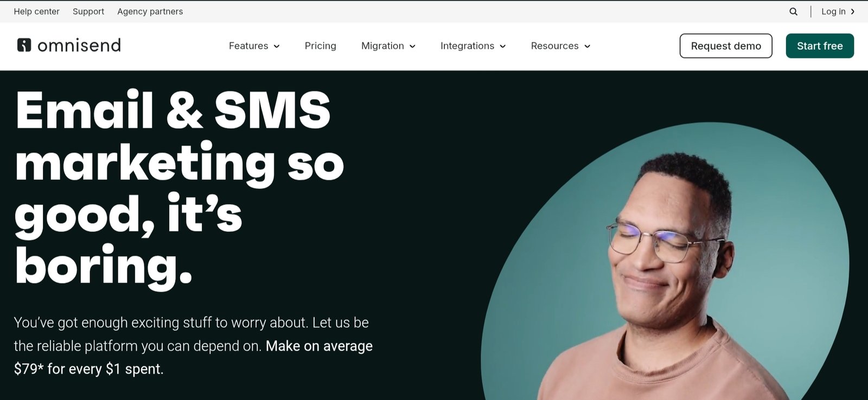The height and width of the screenshot is (400, 868).
Task: Click the arrow beside Log in
Action: tap(853, 11)
